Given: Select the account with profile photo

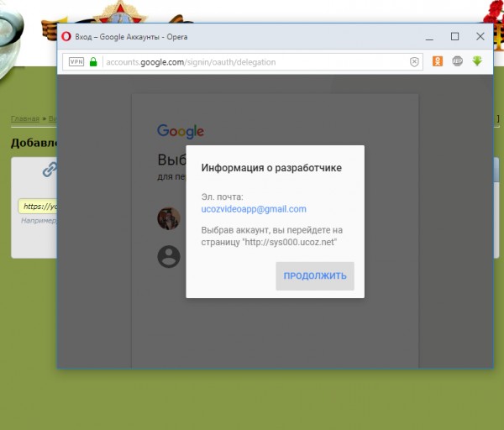Looking at the screenshot, I should click(169, 218).
